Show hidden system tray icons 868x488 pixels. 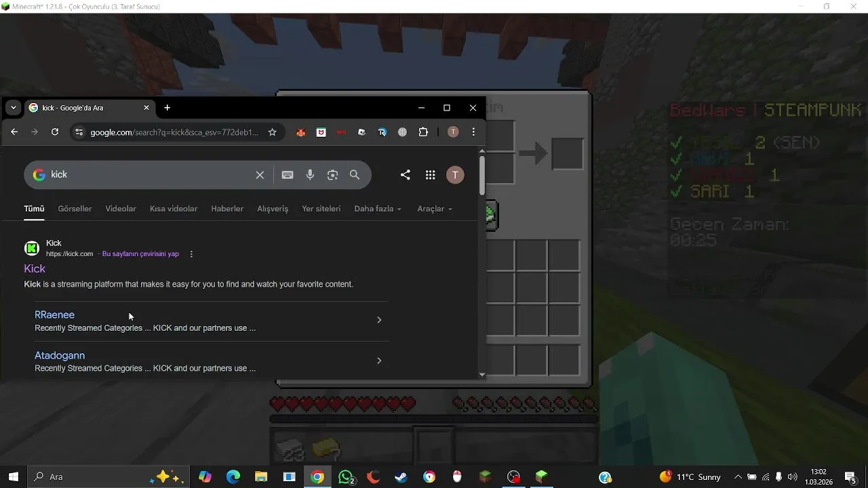coord(738,477)
